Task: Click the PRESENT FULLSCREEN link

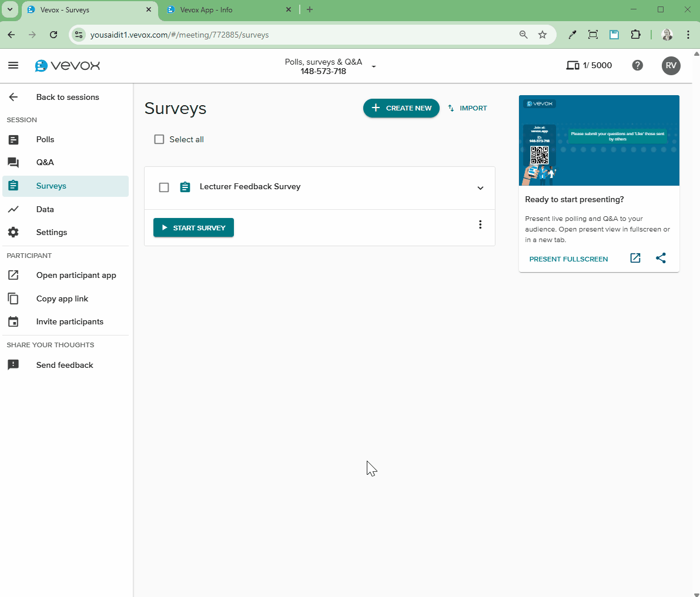Action: (568, 259)
